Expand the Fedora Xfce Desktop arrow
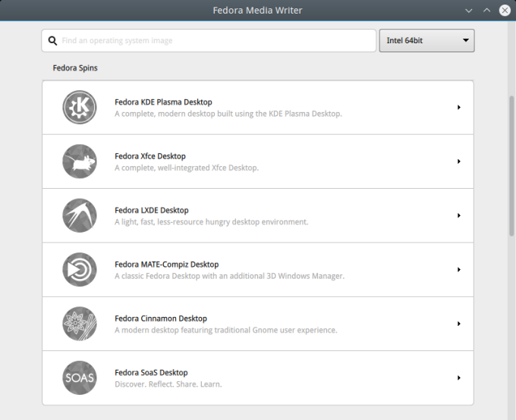 click(x=459, y=161)
